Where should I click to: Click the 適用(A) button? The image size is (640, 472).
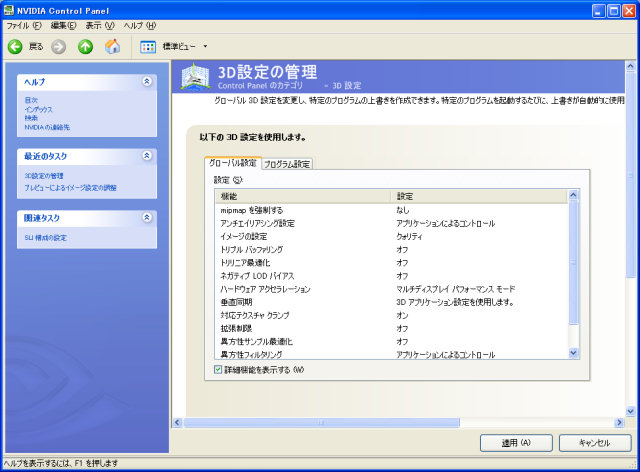pos(516,443)
